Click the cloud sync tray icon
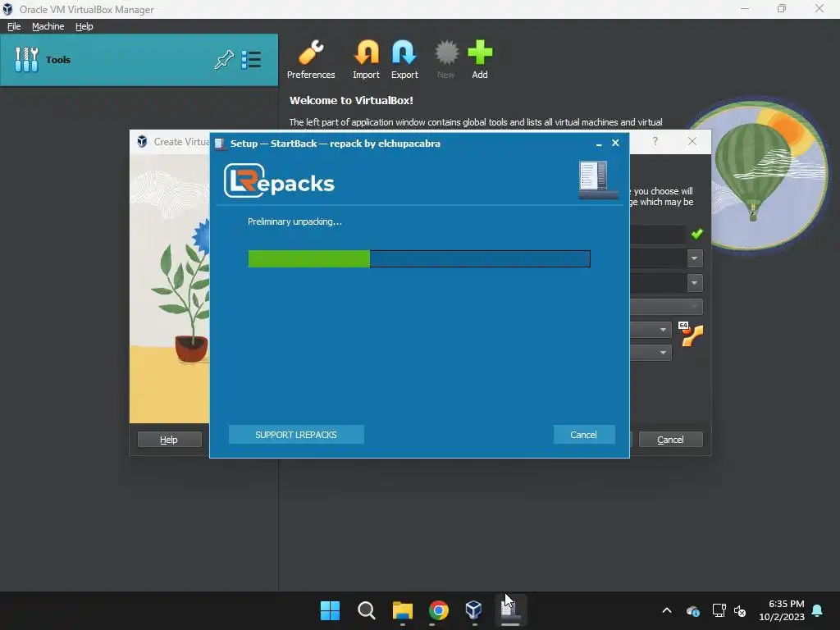Screen dimensions: 840x630 pos(692,610)
